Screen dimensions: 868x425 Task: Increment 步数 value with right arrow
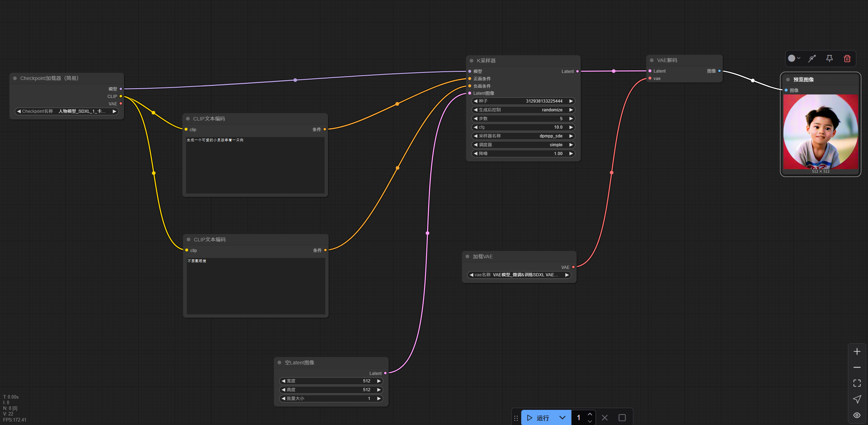point(571,118)
